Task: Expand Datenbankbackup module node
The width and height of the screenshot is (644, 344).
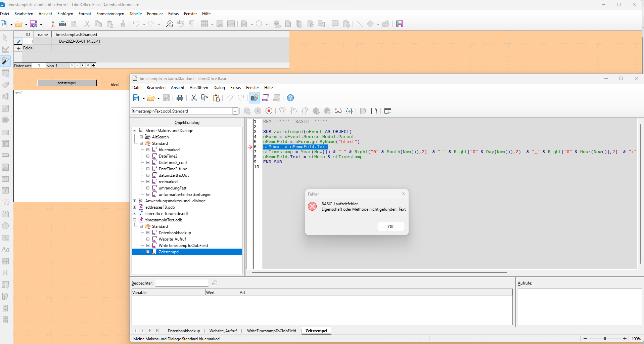Action: (148, 233)
